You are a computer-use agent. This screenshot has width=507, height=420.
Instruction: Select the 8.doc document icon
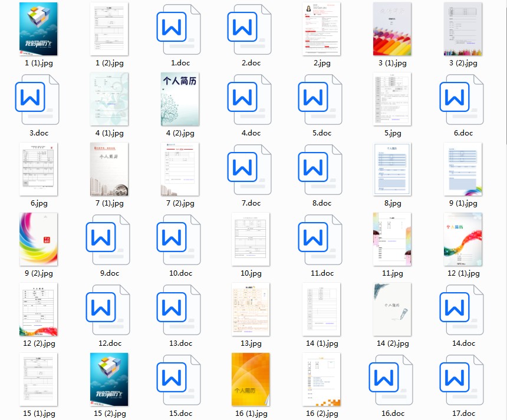pyautogui.click(x=320, y=169)
